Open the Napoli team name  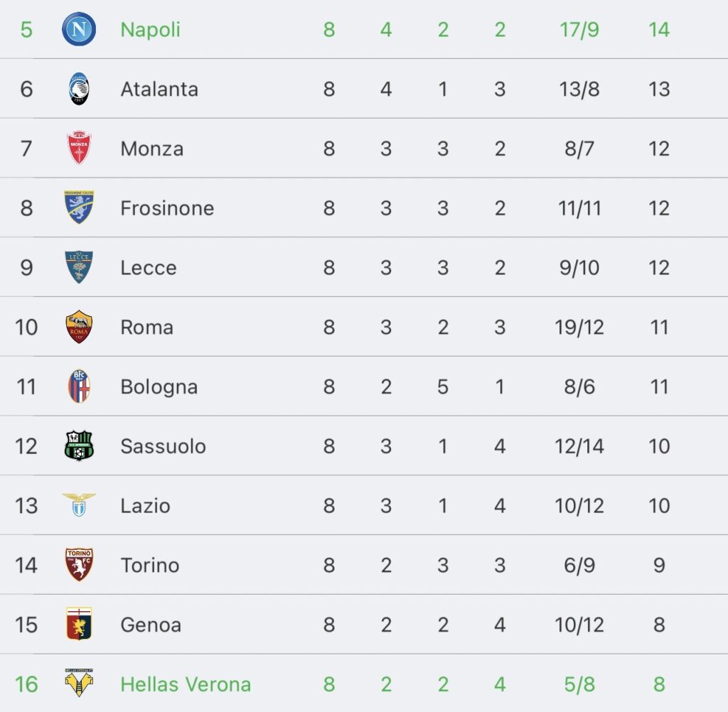151,30
